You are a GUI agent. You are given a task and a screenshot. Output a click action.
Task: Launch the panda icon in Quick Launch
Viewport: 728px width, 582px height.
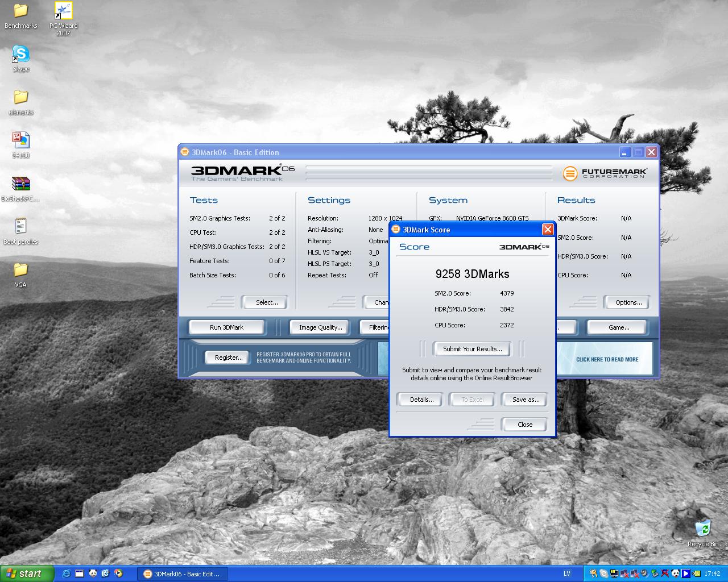[x=93, y=573]
